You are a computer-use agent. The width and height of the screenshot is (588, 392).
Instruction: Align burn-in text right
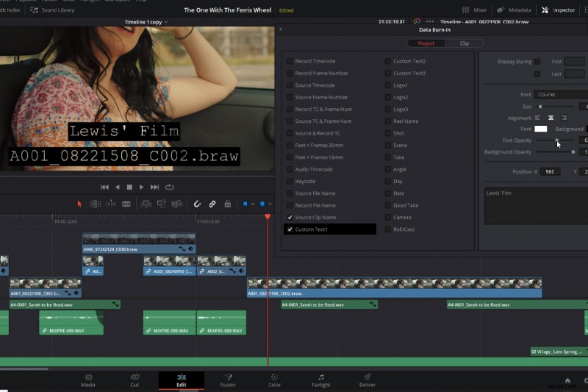point(564,118)
